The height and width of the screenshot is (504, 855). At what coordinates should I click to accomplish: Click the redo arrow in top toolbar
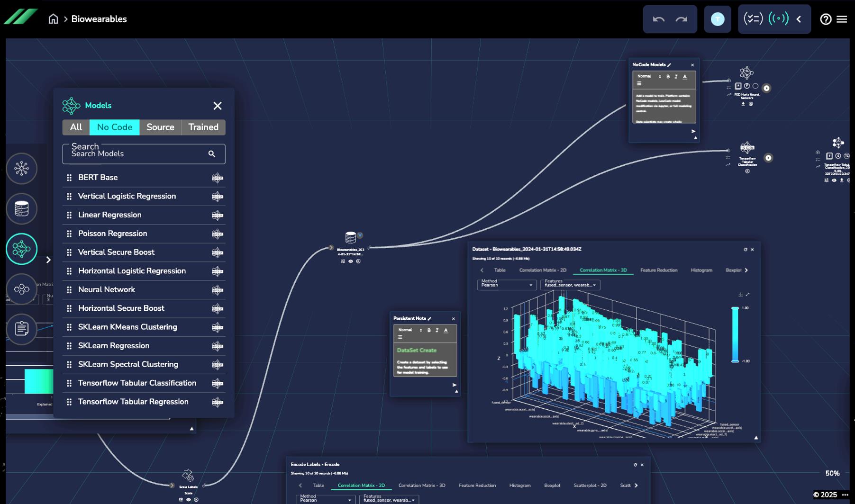click(682, 19)
